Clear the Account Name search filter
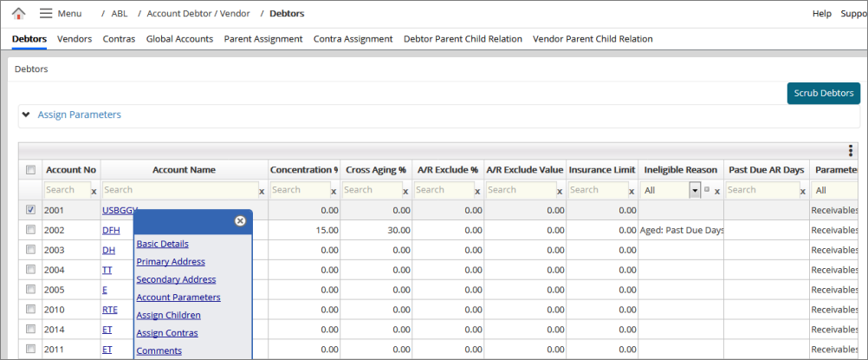868x360 pixels. [262, 191]
